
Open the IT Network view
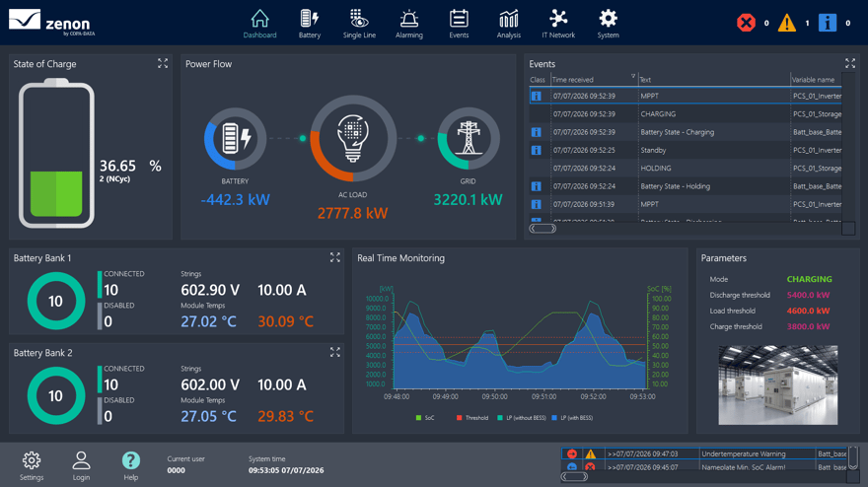pyautogui.click(x=558, y=24)
